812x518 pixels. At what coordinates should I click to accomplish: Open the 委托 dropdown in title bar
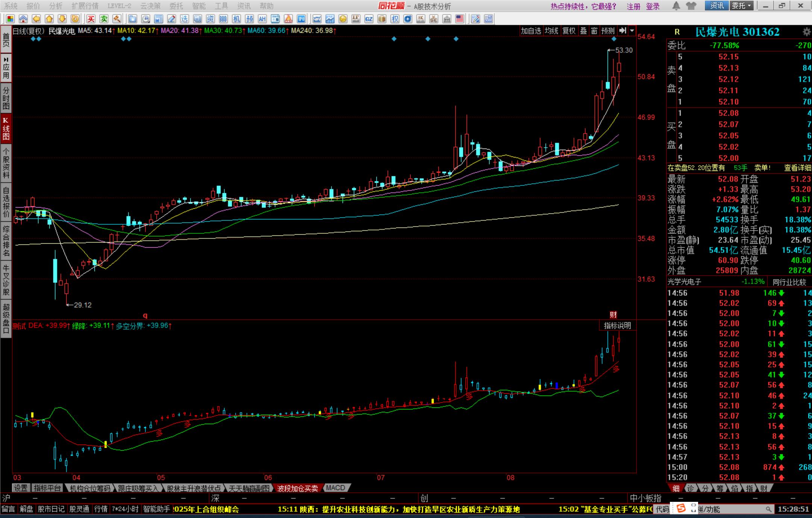741,6
